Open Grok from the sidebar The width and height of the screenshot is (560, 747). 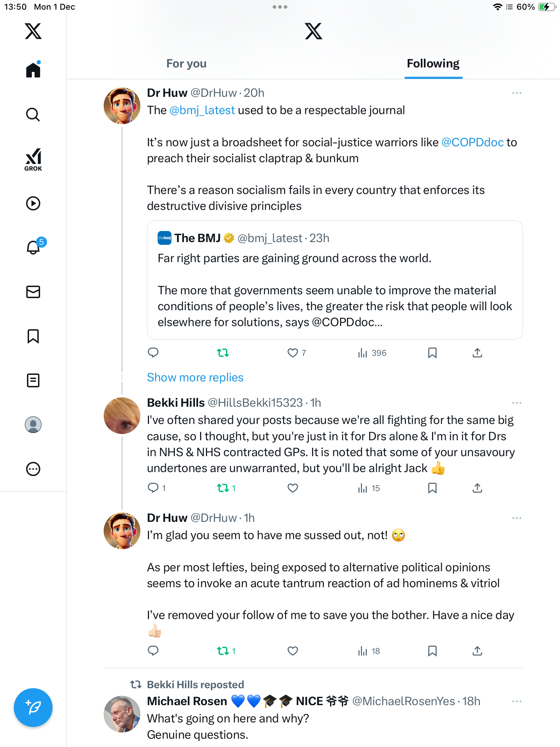(33, 160)
